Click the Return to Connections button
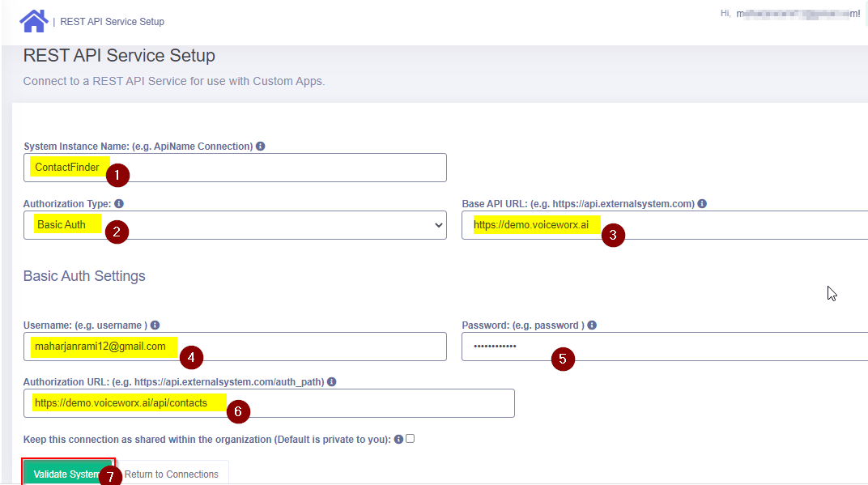868x485 pixels. (x=172, y=474)
